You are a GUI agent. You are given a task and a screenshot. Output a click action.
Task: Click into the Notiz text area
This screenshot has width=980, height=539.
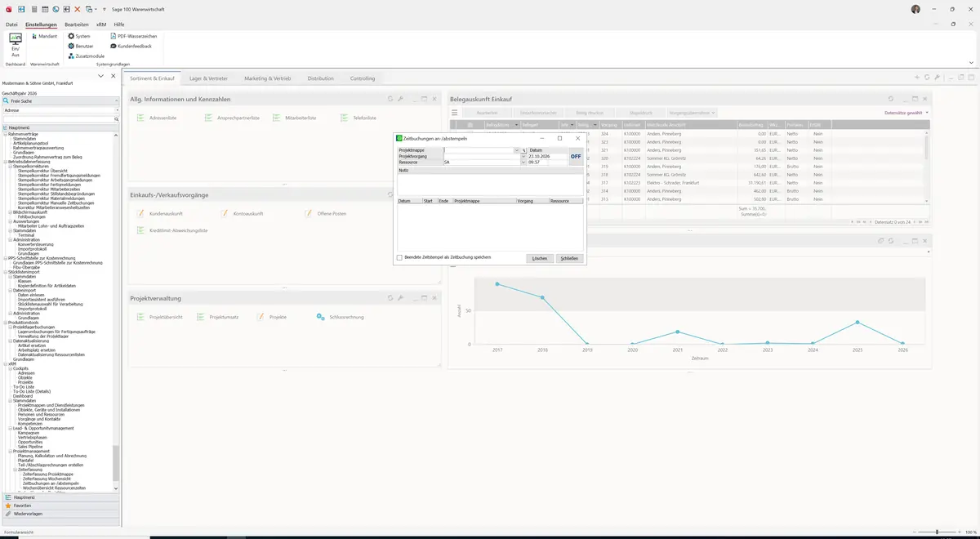[x=489, y=184]
